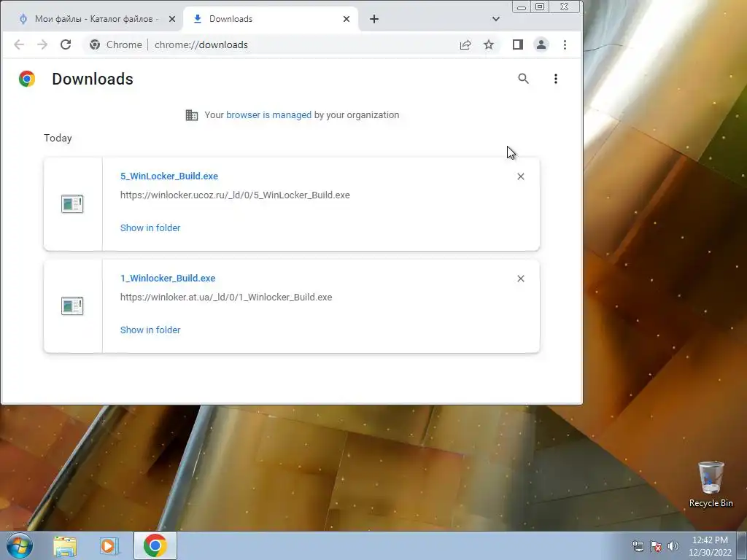
Task: Close the Downloads tab
Action: [x=347, y=19]
